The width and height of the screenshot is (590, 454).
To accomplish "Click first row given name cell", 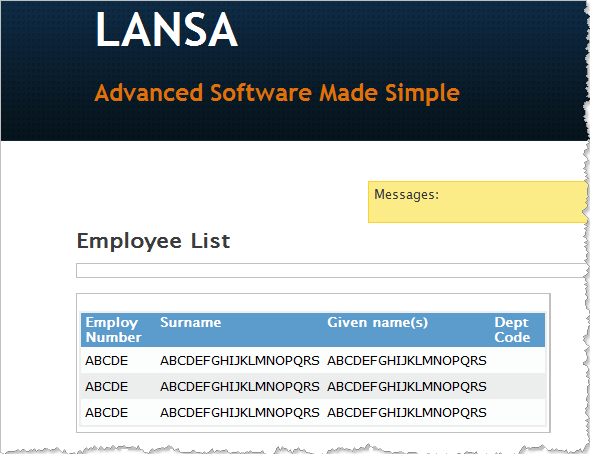I will [407, 360].
